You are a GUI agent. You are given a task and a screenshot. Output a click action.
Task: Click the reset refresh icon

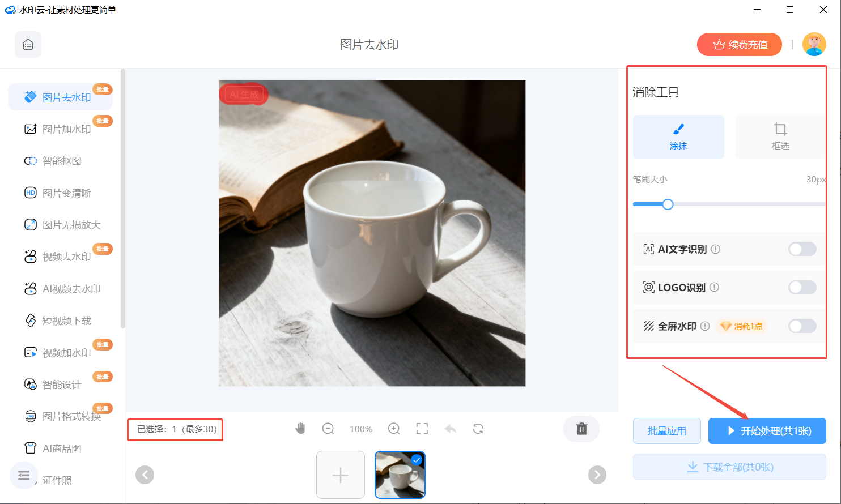(478, 429)
